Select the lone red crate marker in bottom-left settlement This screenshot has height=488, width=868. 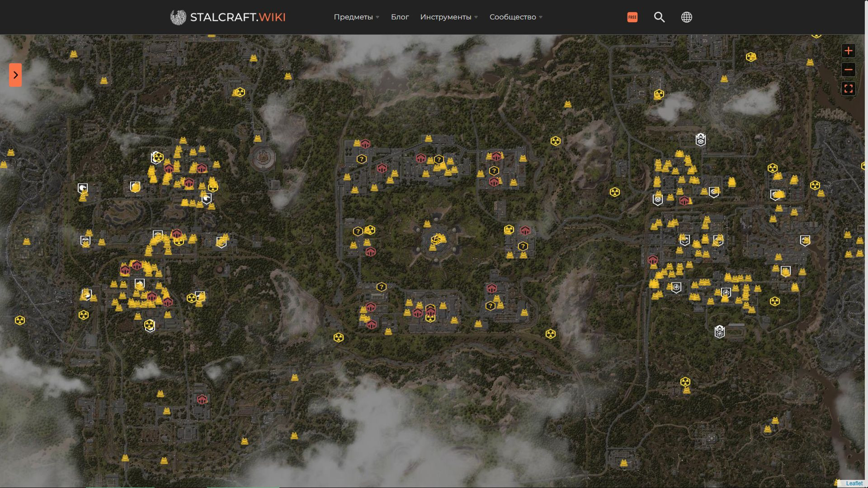coord(202,399)
